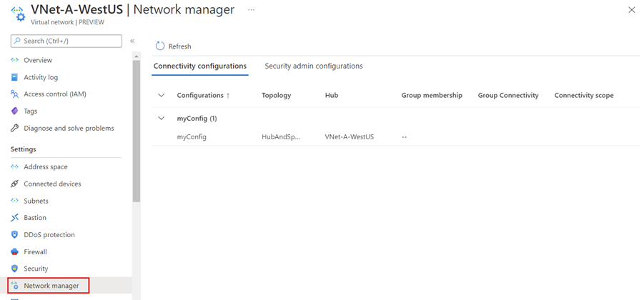Toggle the header row collapse-all chevron

162,95
